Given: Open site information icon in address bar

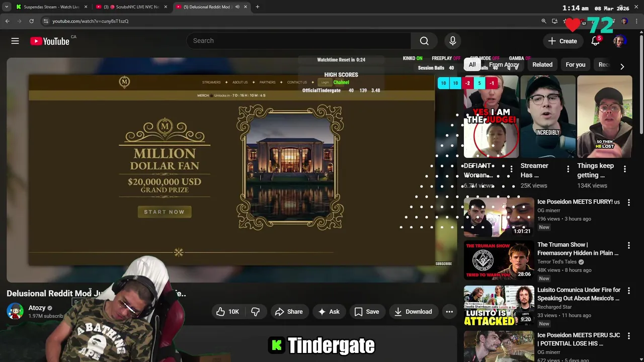Looking at the screenshot, I should click(46, 21).
